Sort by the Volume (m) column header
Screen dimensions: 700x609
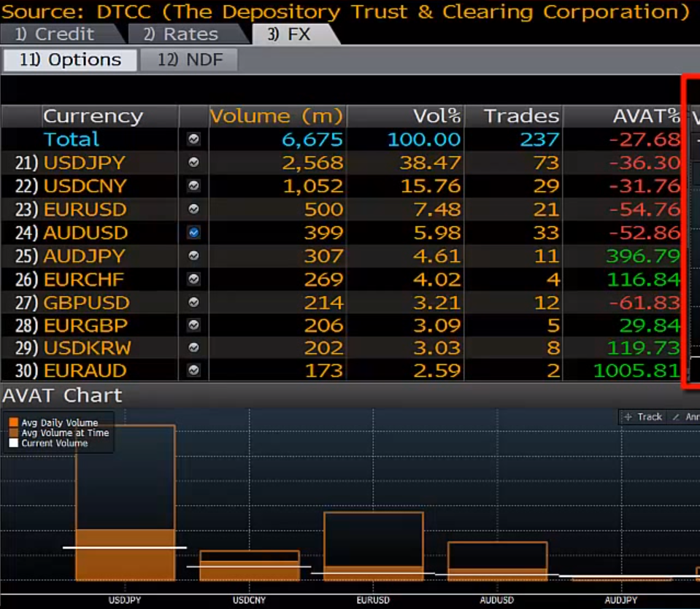(x=277, y=116)
